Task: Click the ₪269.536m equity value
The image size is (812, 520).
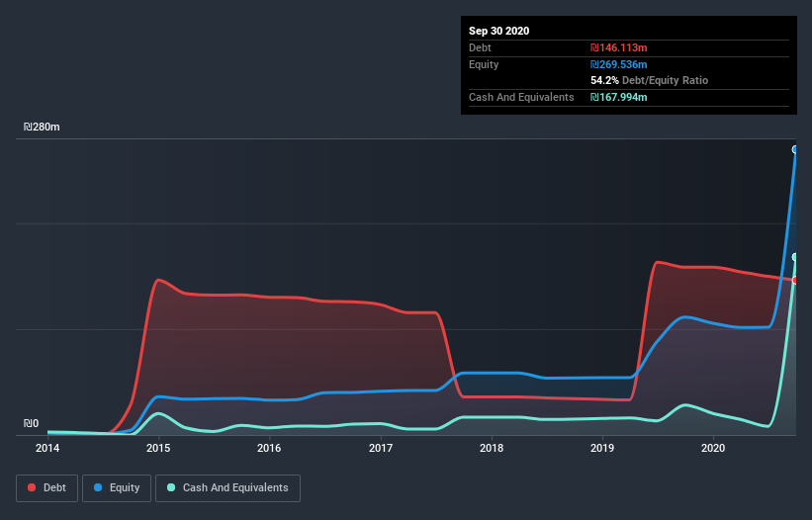Action: (x=619, y=64)
